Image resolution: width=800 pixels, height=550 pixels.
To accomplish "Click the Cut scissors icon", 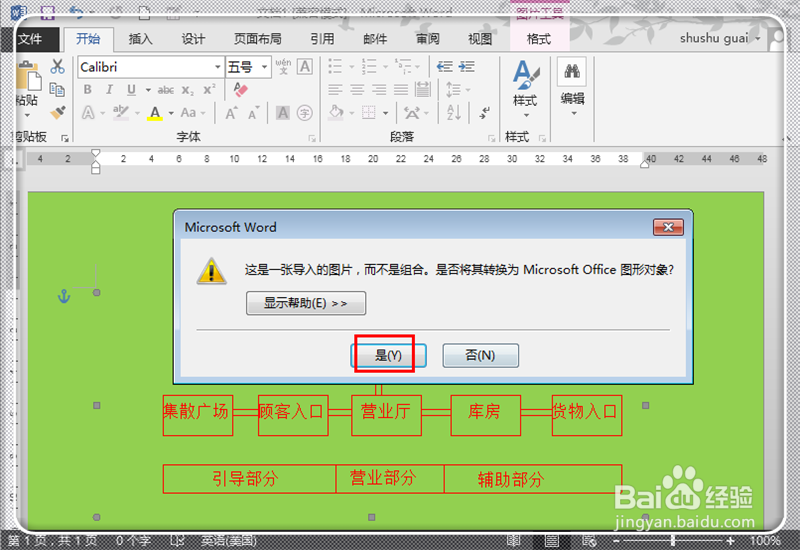I will tap(57, 66).
